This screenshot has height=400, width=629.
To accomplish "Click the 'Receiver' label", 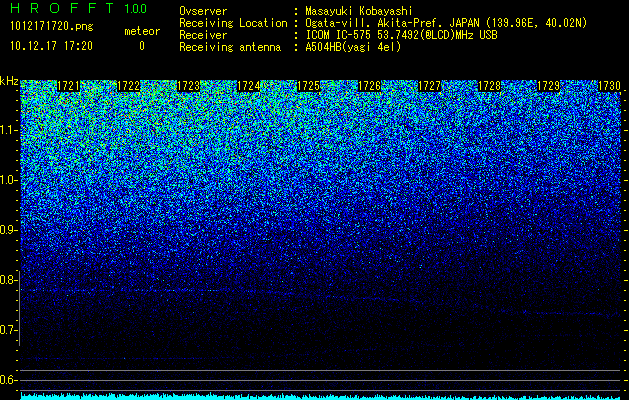I will pyautogui.click(x=203, y=35).
